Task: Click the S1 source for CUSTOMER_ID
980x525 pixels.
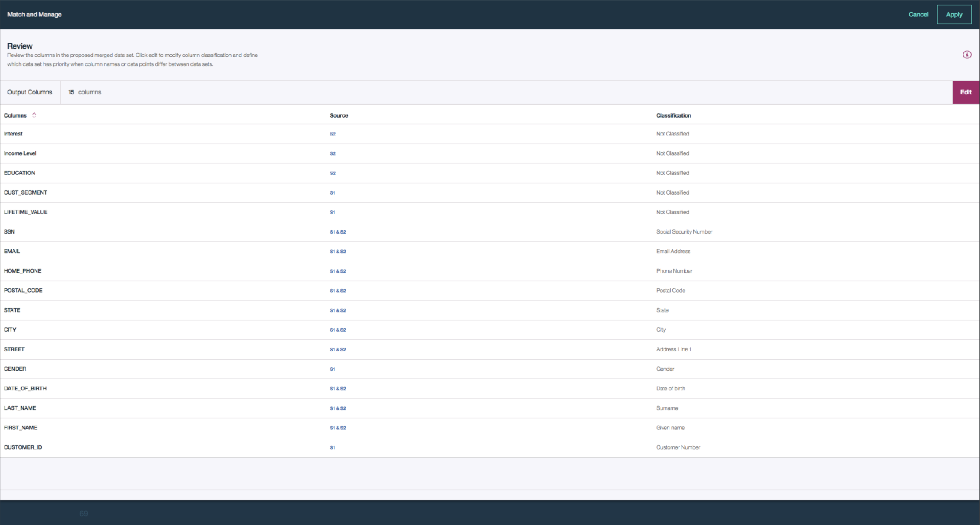Action: click(332, 447)
